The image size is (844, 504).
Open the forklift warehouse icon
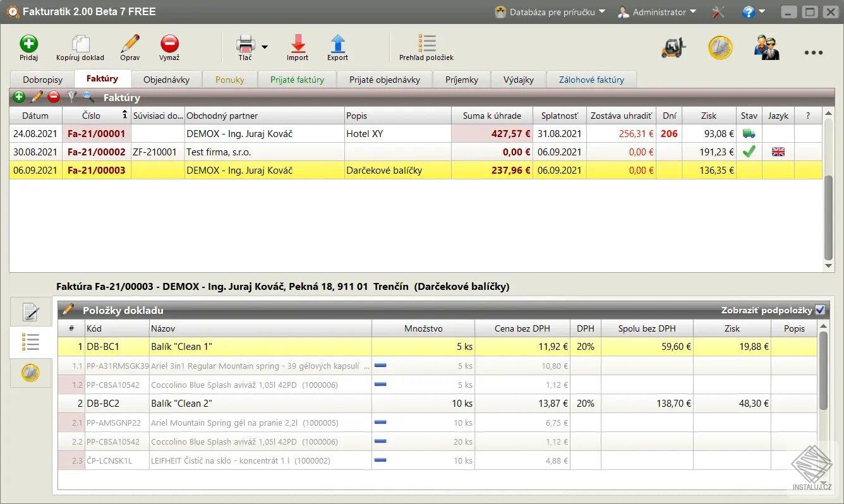[x=673, y=48]
